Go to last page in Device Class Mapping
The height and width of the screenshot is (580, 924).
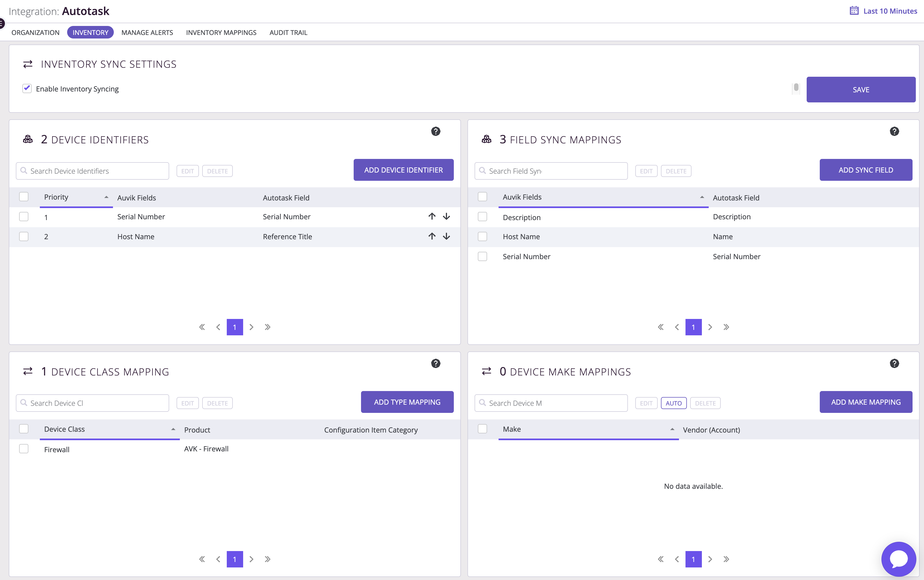point(267,559)
